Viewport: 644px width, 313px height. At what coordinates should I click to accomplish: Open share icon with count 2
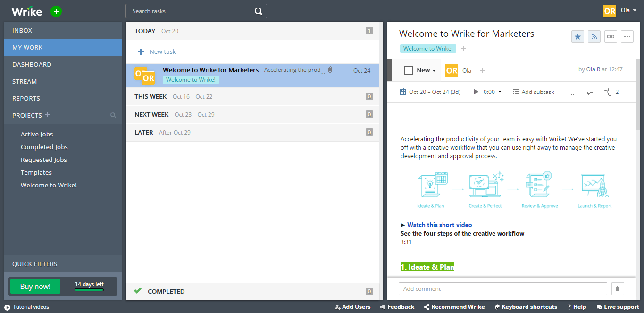pyautogui.click(x=611, y=92)
